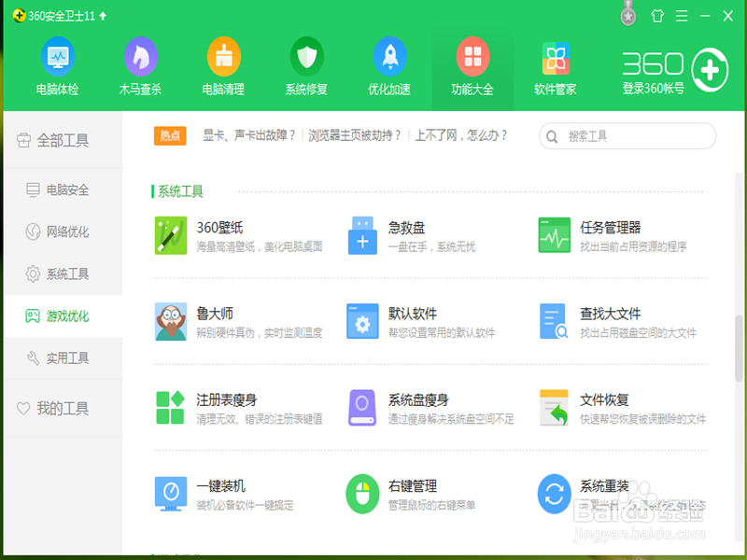Viewport: 747px width, 560px height.
Task: Click the vertical scrollbar thumb
Action: pos(739,347)
